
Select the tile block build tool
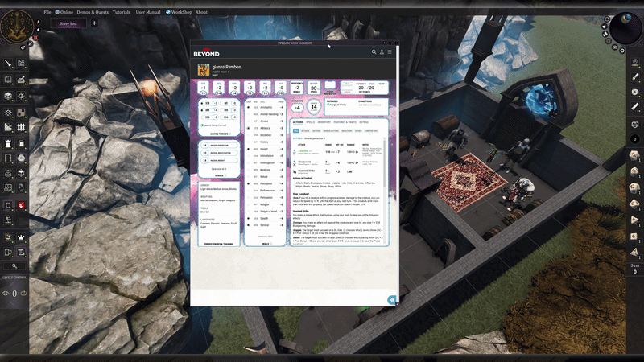8,96
